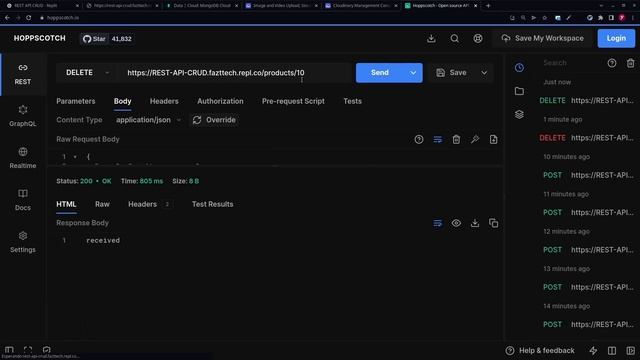
Task: Open the GraphQL section
Action: 23,116
